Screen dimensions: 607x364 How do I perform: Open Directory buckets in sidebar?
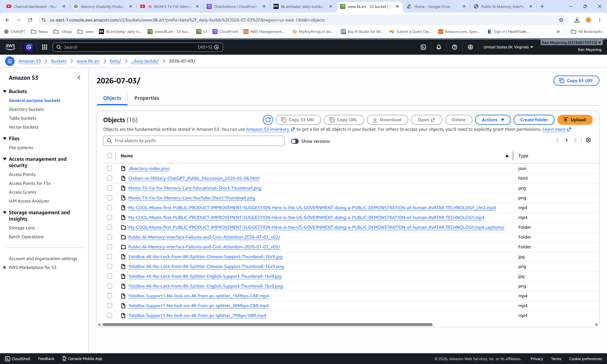click(26, 109)
